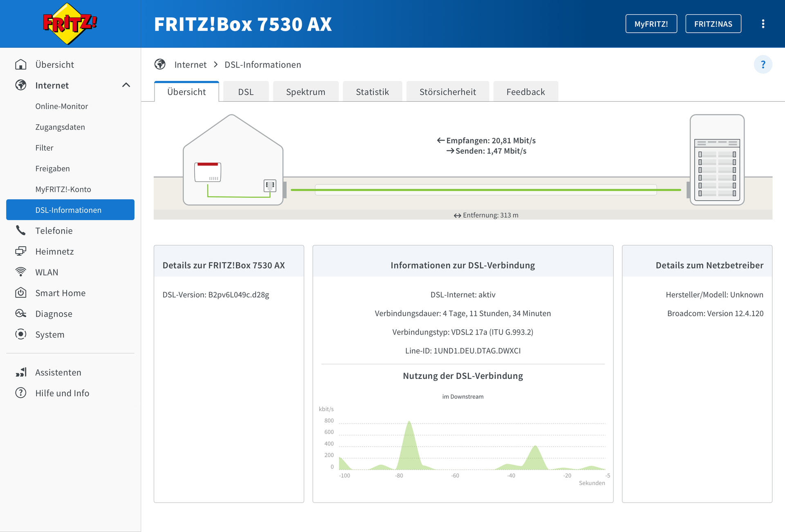Open System menu label
This screenshot has width=785, height=532.
pyautogui.click(x=50, y=334)
